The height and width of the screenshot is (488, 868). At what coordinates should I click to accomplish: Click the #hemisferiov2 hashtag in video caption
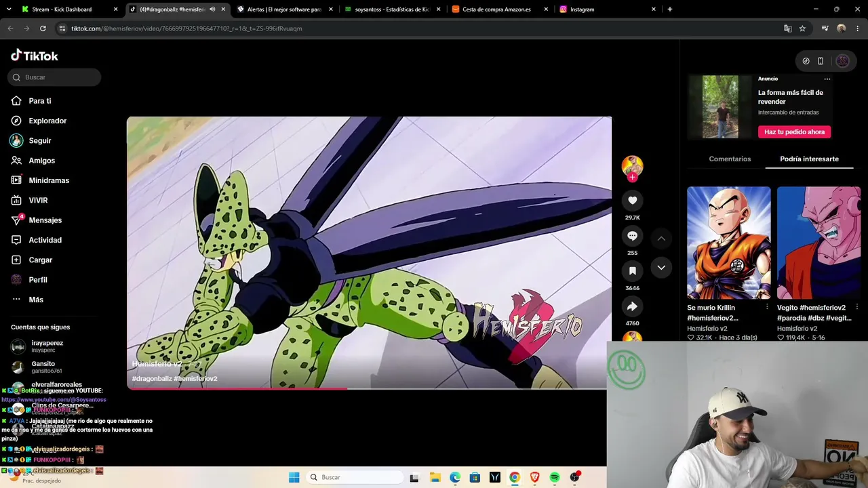(x=195, y=379)
